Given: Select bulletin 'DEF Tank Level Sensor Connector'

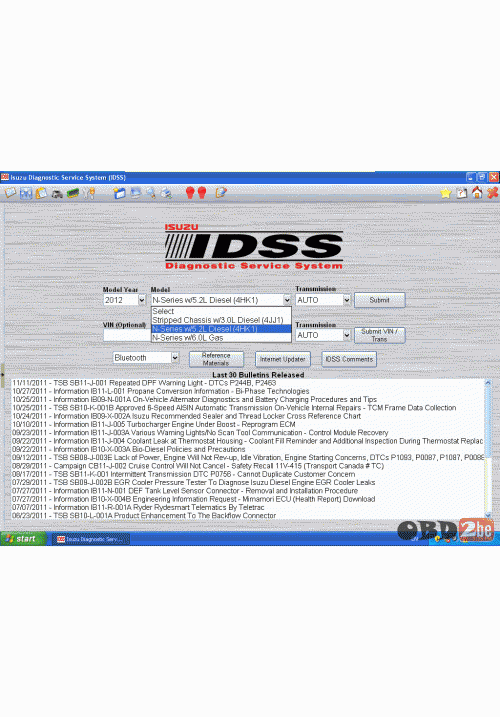Looking at the screenshot, I should pos(185,491).
